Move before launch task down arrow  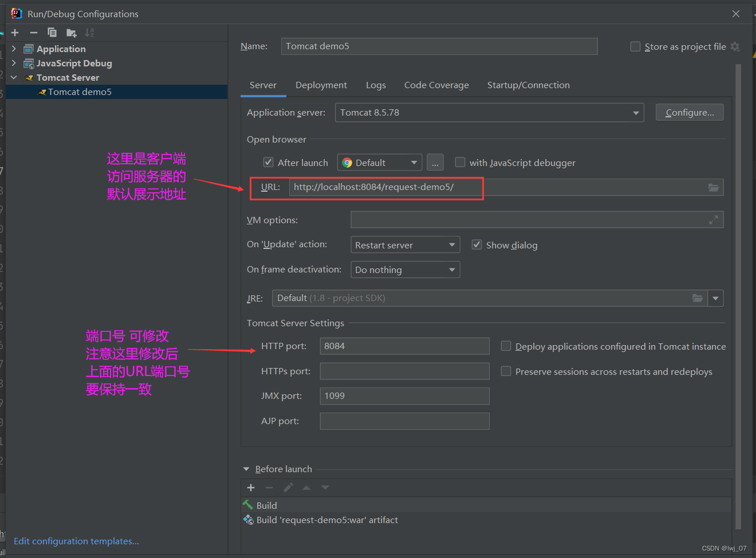(325, 488)
